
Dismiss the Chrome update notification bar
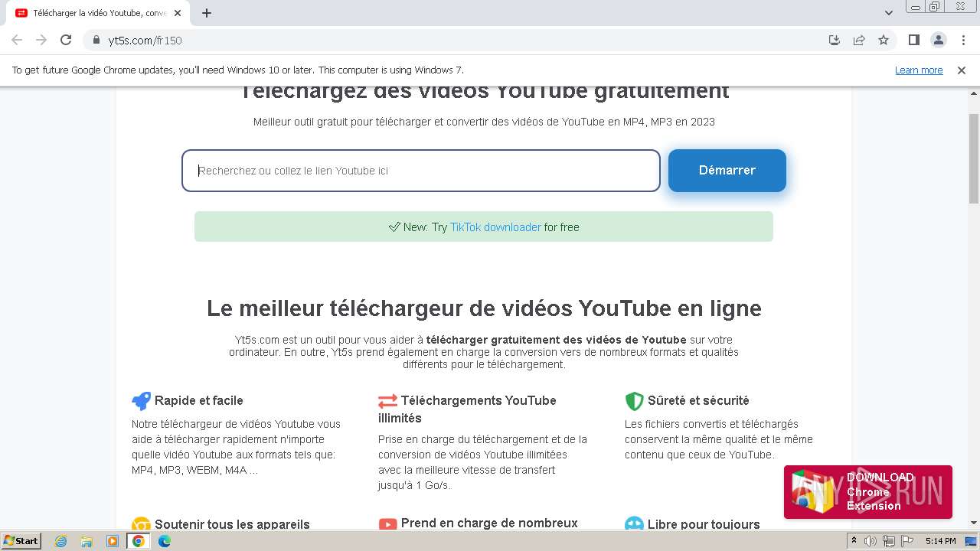[x=962, y=70]
